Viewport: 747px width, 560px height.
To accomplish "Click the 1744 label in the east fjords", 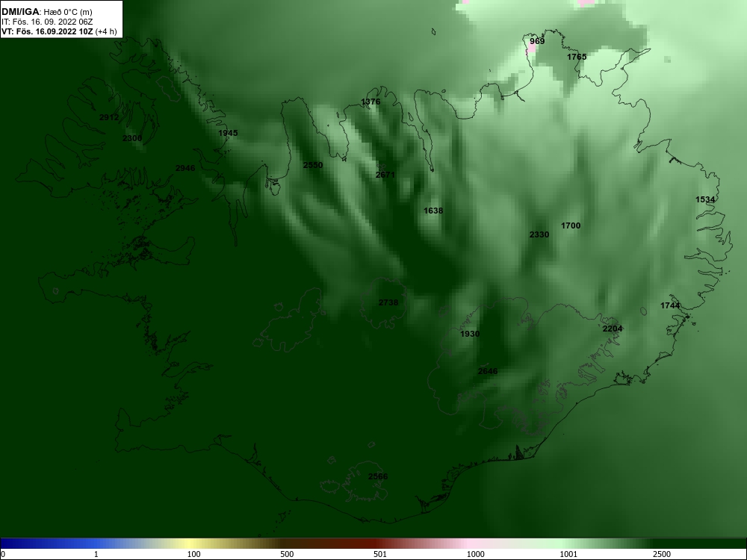I will coord(670,305).
